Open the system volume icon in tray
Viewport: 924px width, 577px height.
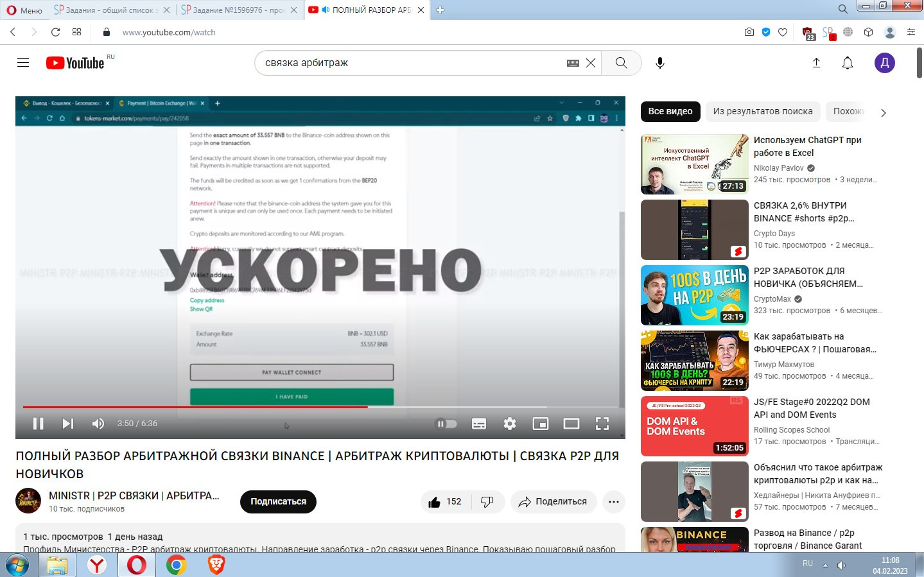click(x=841, y=565)
